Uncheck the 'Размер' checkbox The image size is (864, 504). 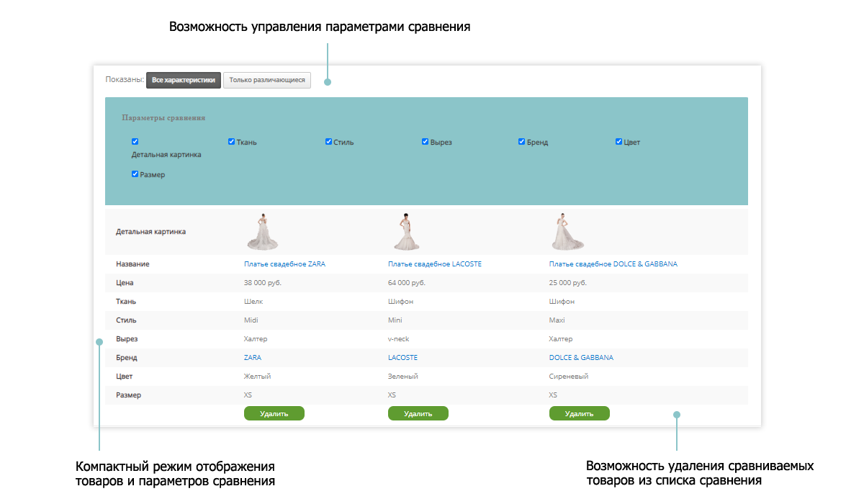click(135, 174)
